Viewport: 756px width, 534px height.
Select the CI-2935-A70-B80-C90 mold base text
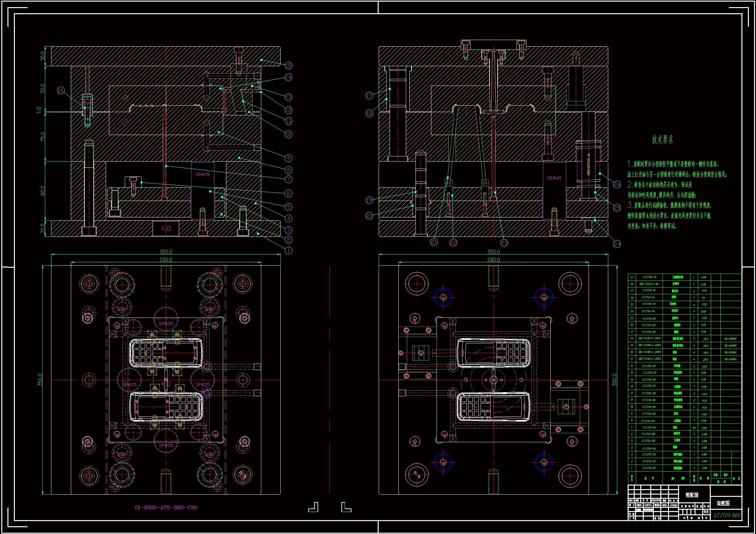(x=166, y=508)
